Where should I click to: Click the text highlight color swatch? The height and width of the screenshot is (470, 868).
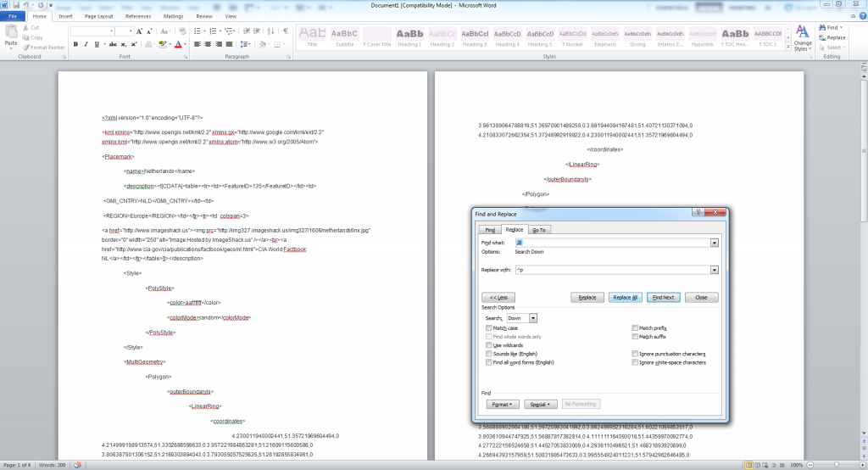pos(162,44)
